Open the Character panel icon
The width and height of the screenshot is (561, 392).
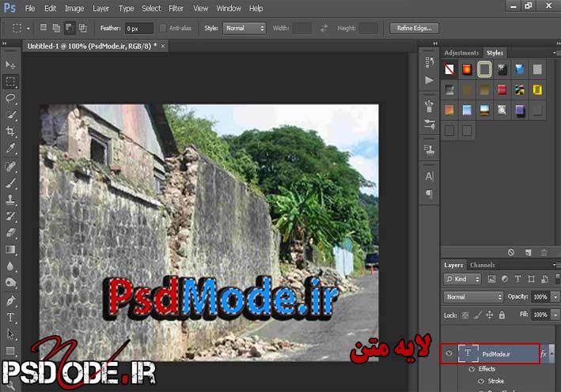point(429,176)
